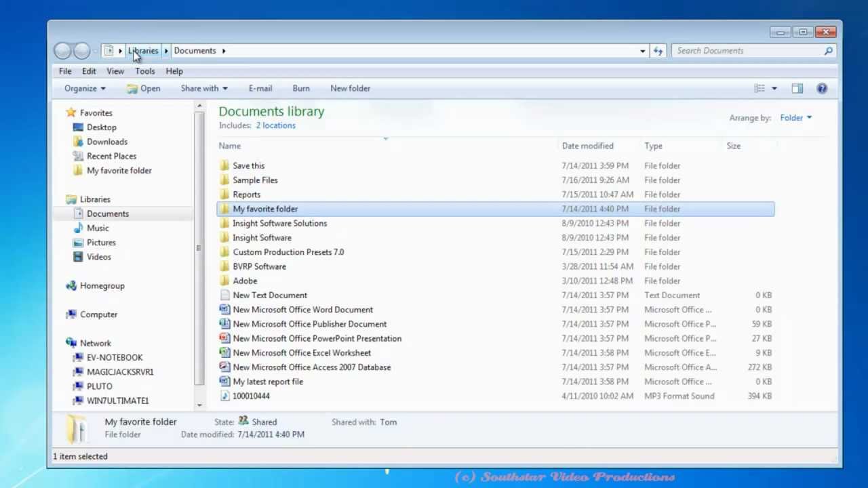Open the Tools menu
Viewport: 868px width, 488px height.
point(145,70)
